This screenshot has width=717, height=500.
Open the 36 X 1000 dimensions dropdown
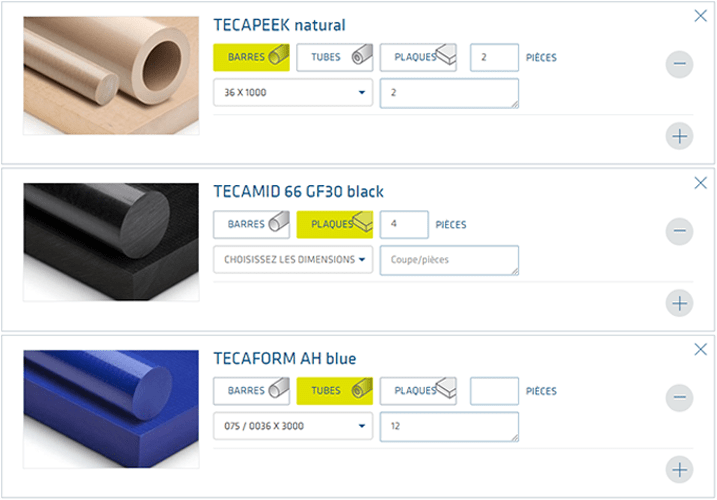tap(292, 93)
